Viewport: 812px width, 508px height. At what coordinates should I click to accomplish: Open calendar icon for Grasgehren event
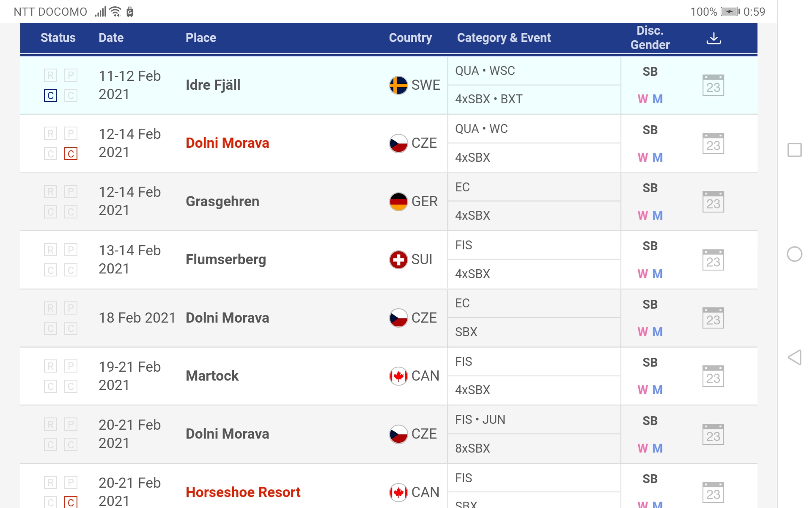point(713,202)
